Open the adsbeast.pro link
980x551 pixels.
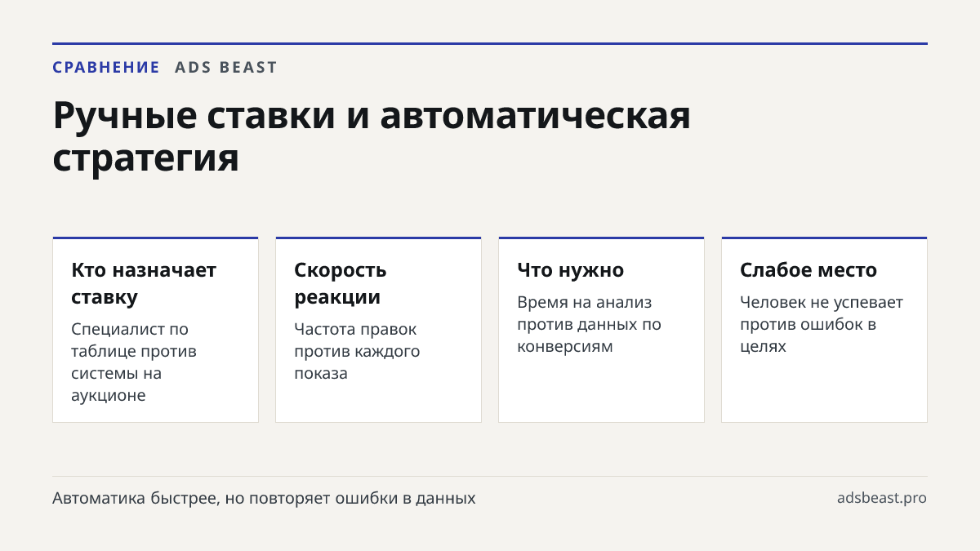pyautogui.click(x=882, y=498)
